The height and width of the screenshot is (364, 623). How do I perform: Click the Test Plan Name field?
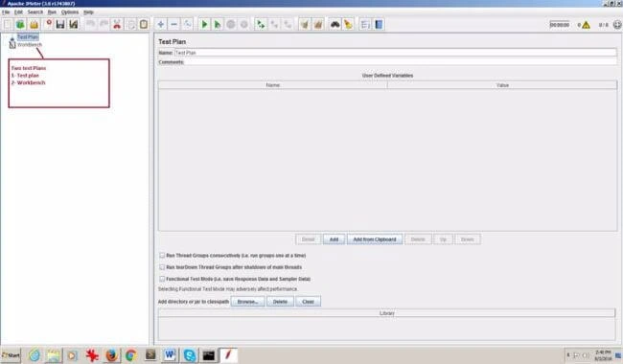pos(395,53)
